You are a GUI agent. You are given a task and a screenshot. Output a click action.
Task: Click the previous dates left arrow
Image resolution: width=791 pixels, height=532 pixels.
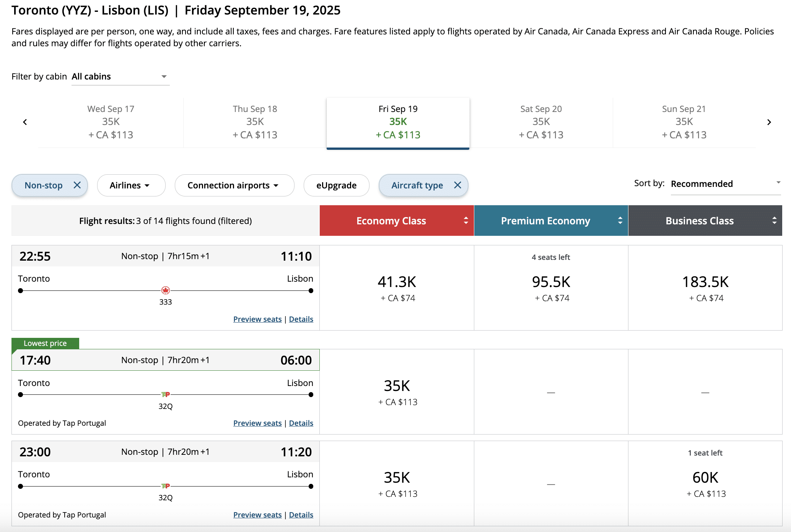pos(25,122)
